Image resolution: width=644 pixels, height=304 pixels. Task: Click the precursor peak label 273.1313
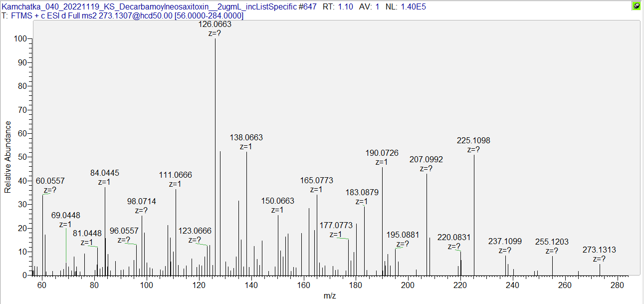[599, 250]
